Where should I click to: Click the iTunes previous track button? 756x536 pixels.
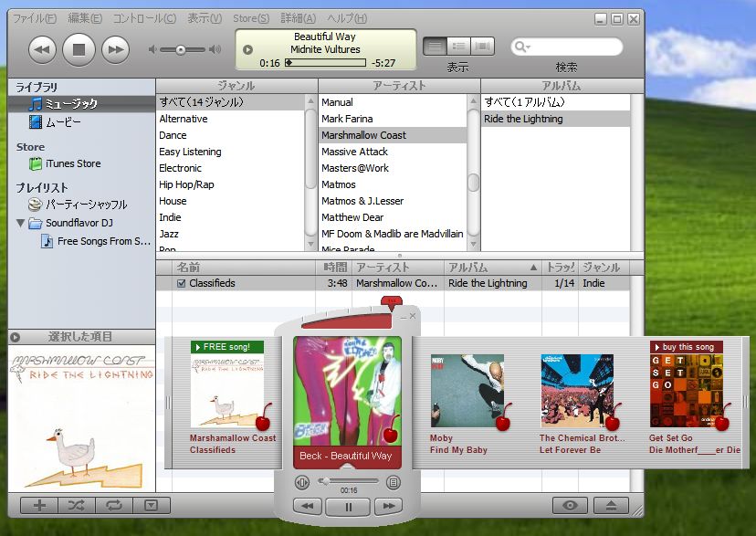point(42,49)
